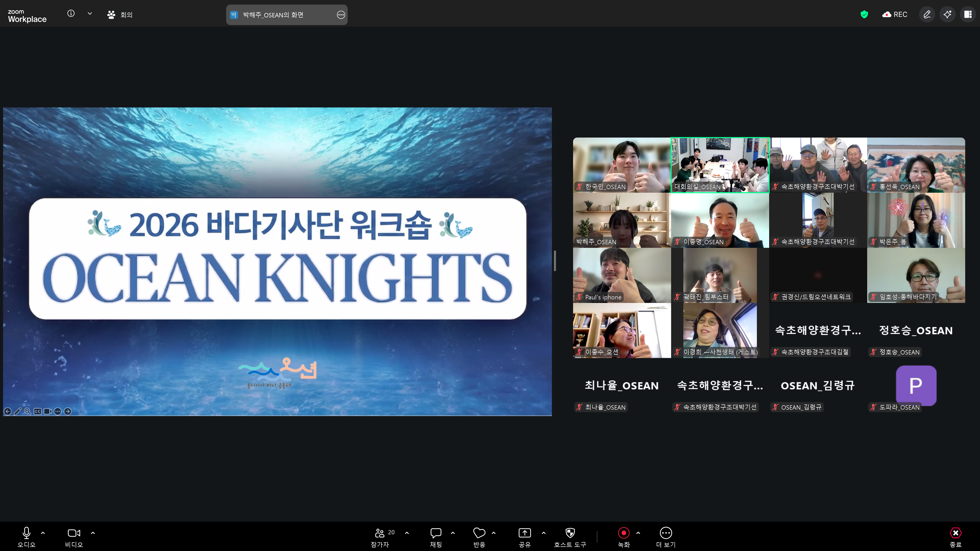Click the slide show magnifier zoom icon
The width and height of the screenshot is (980, 551).
[x=27, y=411]
